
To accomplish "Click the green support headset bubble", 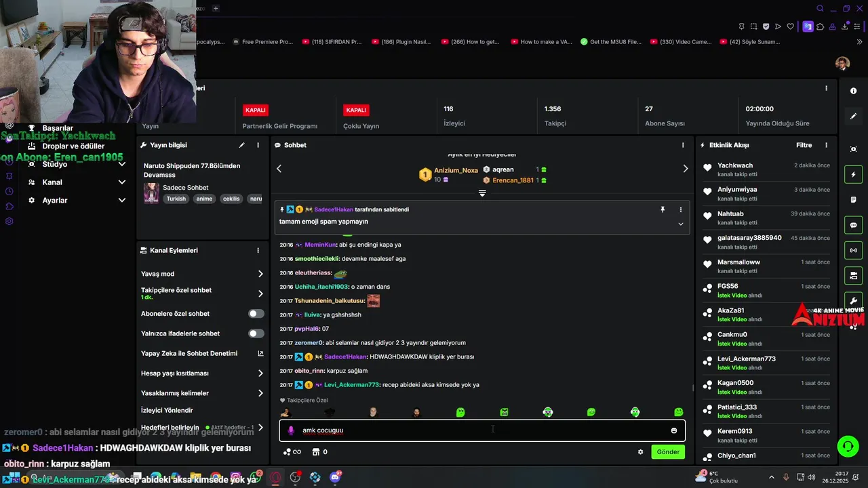I will point(848,446).
